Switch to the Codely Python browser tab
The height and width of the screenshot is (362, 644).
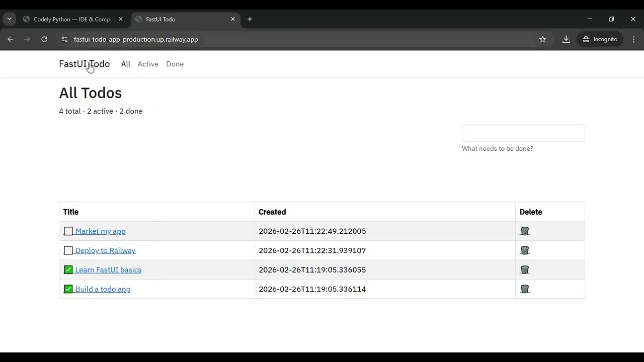(x=73, y=19)
